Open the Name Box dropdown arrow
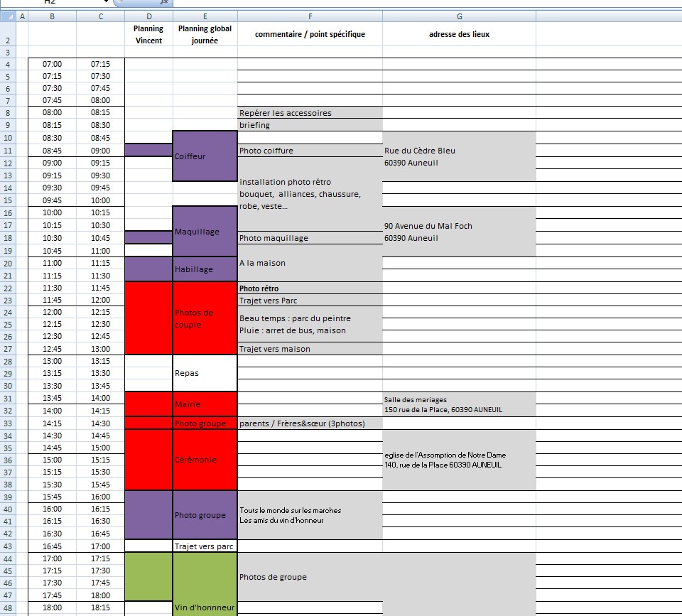The height and width of the screenshot is (616, 682). click(x=106, y=1)
